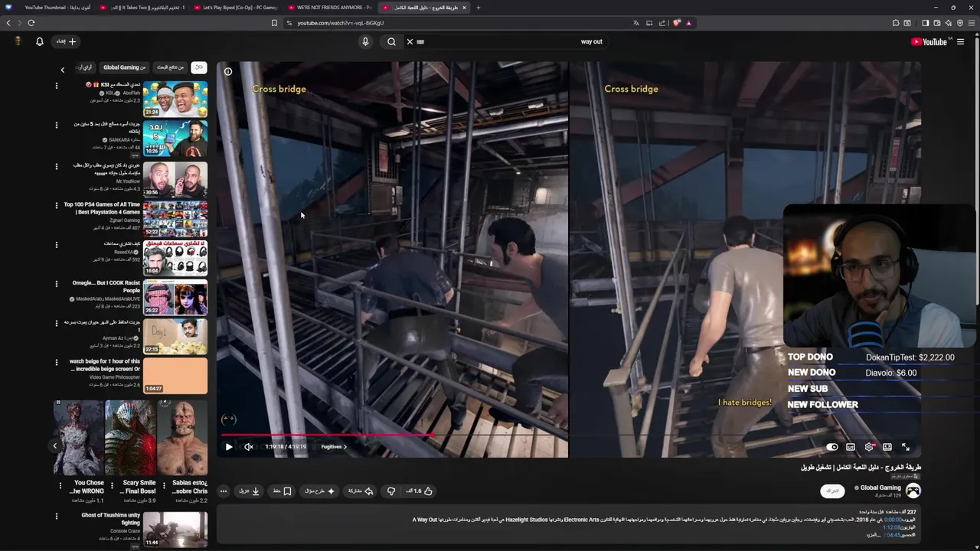
Task: Subscribe to the Global Gaming channel
Action: tap(832, 491)
